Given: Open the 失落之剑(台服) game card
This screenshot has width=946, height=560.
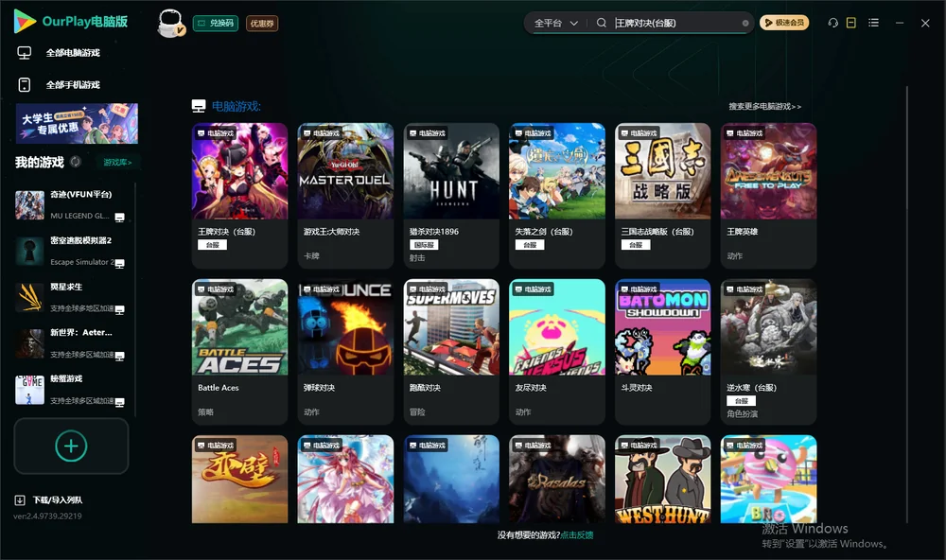Looking at the screenshot, I should pos(557,196).
